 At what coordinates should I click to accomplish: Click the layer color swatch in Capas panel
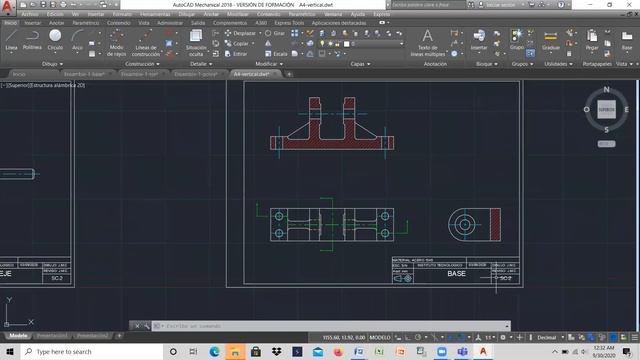[x=347, y=44]
